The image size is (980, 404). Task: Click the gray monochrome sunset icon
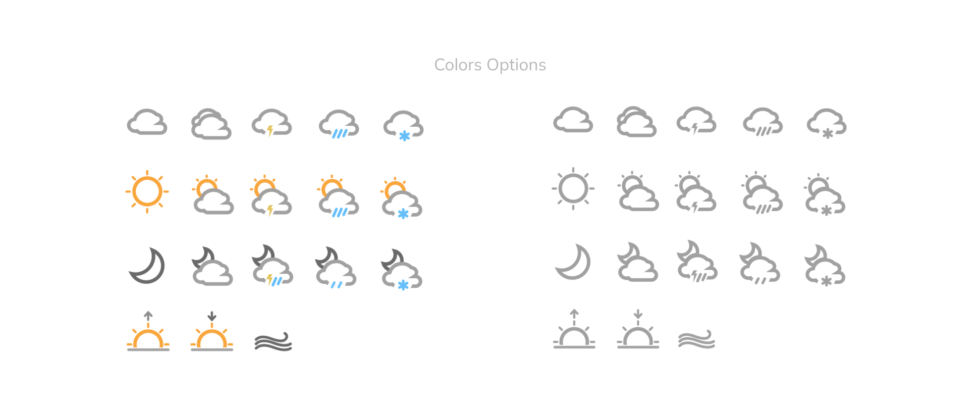(x=638, y=329)
